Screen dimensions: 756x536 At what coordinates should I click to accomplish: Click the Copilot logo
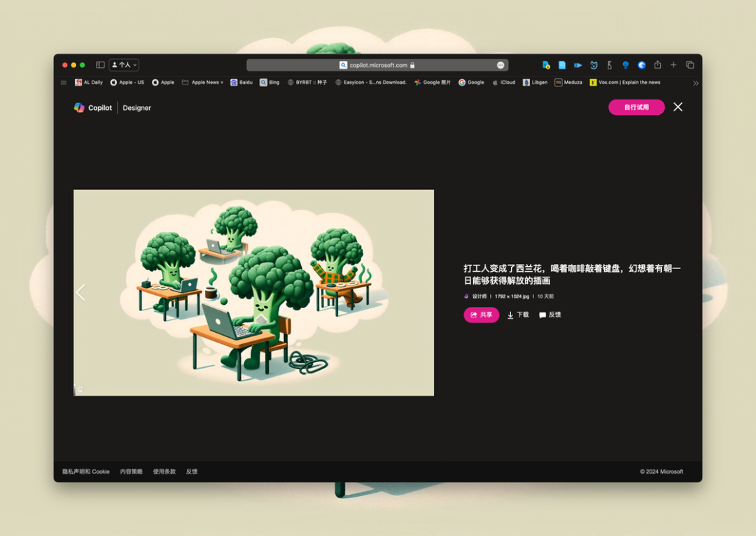pyautogui.click(x=93, y=108)
